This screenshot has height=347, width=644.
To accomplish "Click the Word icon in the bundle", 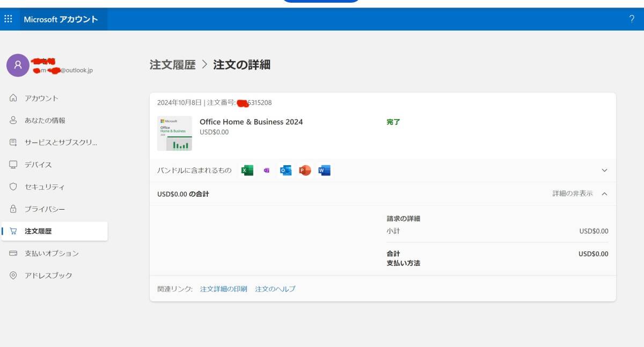I will pyautogui.click(x=324, y=171).
